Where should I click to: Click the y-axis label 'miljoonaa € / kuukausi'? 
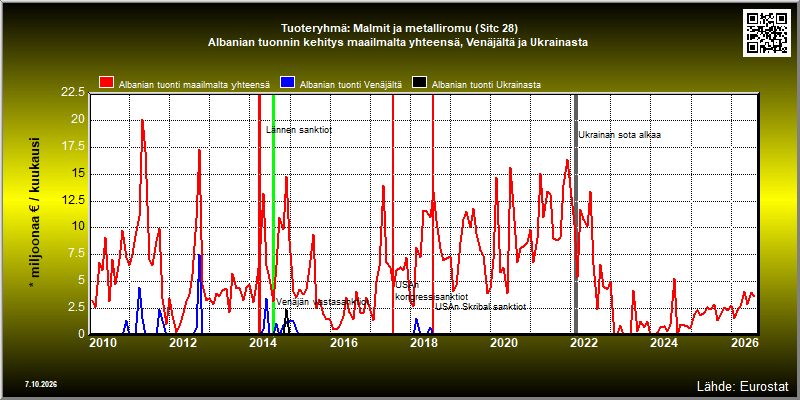36,214
